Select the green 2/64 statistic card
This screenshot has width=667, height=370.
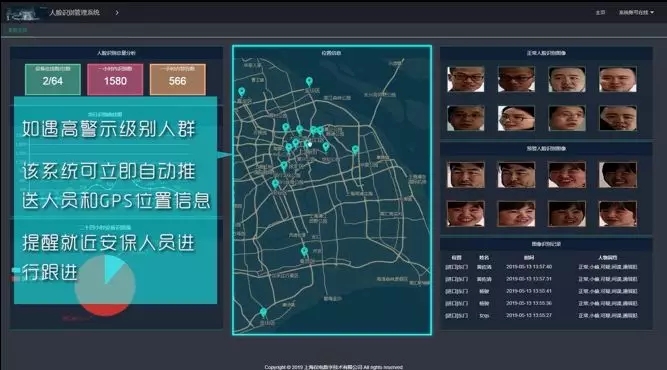(x=53, y=79)
